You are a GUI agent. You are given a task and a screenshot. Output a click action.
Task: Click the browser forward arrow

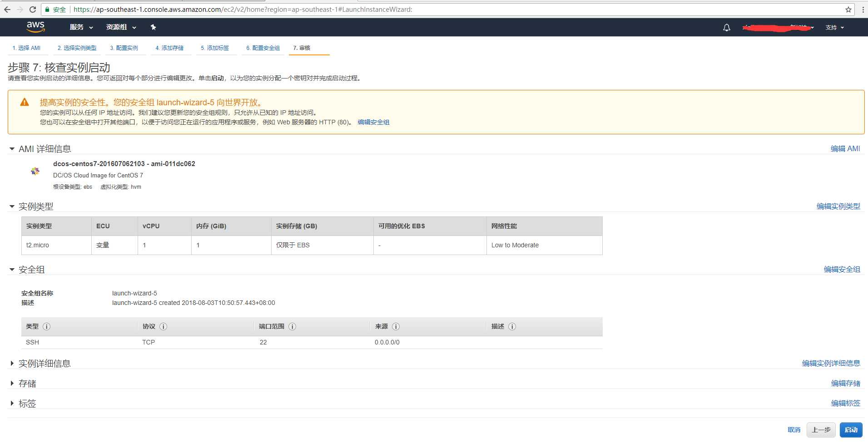point(20,9)
